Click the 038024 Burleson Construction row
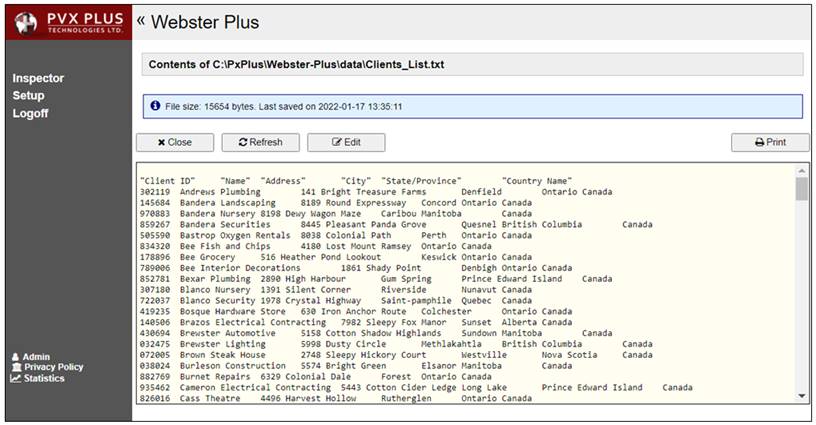 pyautogui.click(x=356, y=366)
